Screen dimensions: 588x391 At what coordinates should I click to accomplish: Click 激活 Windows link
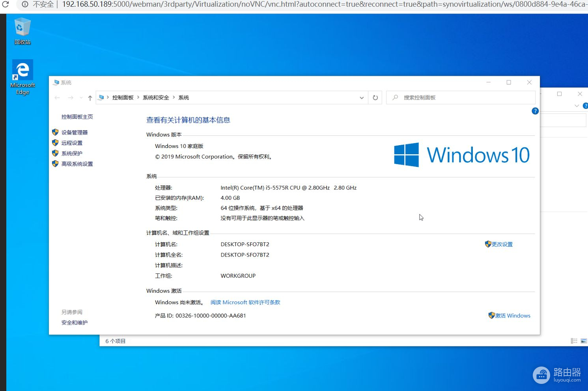pyautogui.click(x=512, y=316)
